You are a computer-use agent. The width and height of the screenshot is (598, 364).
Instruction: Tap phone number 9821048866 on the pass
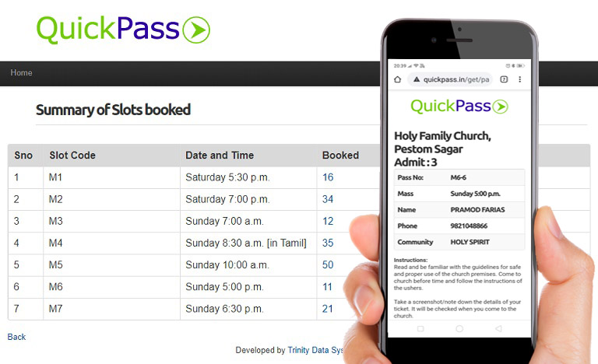pyautogui.click(x=469, y=226)
